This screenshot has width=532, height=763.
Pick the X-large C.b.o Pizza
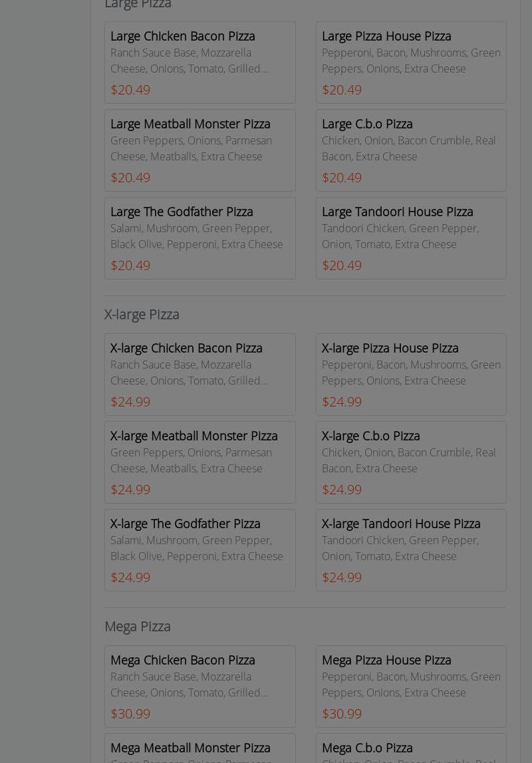click(x=411, y=462)
